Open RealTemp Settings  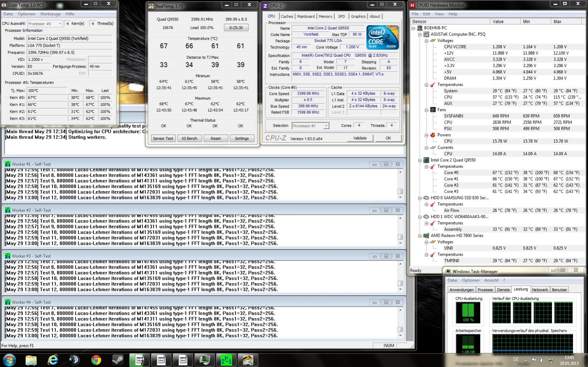(242, 139)
